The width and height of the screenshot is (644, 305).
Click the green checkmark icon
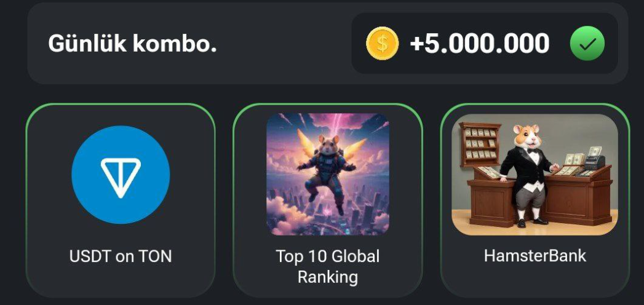pyautogui.click(x=587, y=43)
